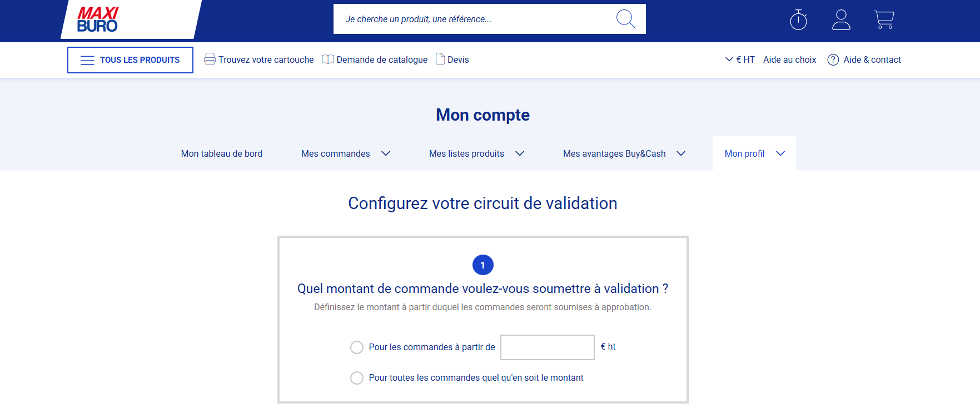Click the MaxiBuro logo
980x418 pixels.
(98, 19)
